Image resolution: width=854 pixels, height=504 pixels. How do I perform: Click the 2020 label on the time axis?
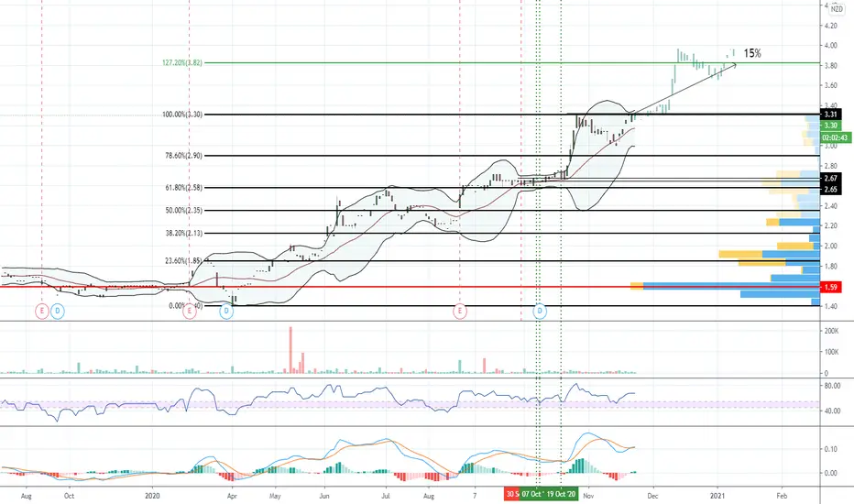point(152,496)
